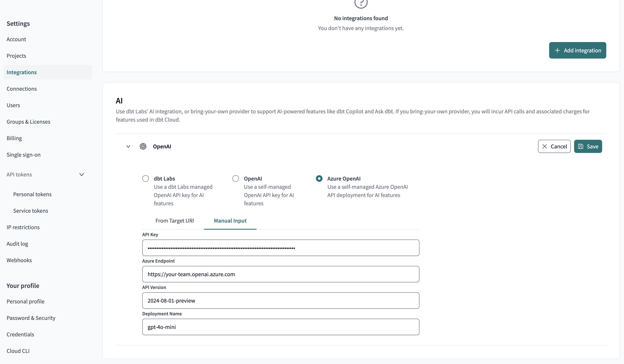Viewport: 624px width, 364px height.
Task: Open Personal profile
Action: pos(26,301)
